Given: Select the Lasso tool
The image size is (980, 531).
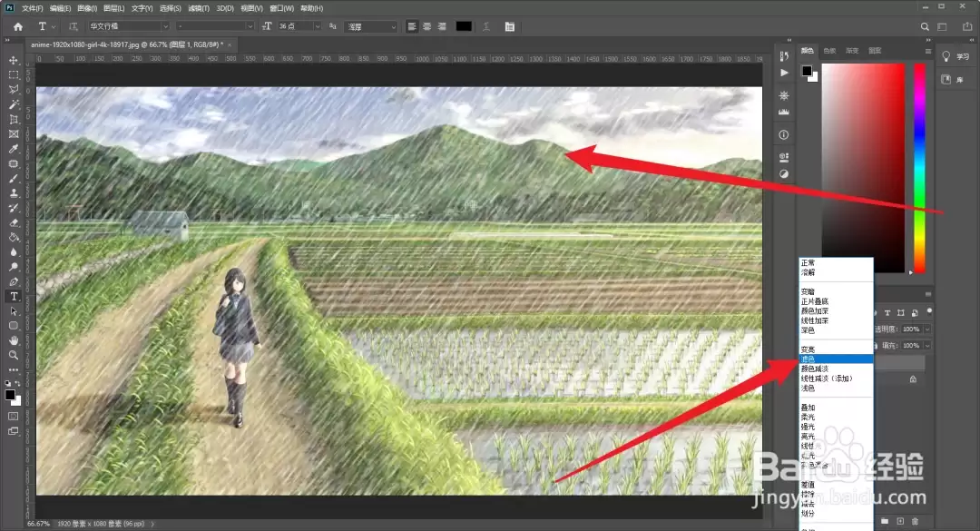Looking at the screenshot, I should 13,90.
